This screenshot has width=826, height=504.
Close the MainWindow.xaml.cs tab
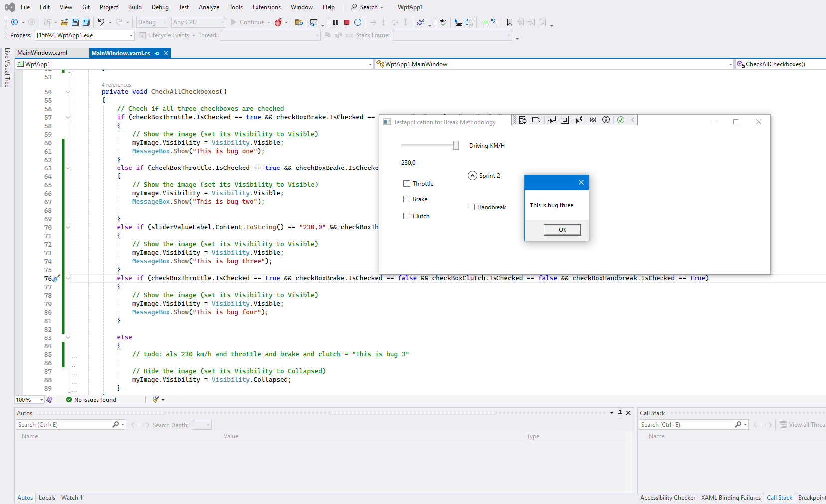pos(166,53)
